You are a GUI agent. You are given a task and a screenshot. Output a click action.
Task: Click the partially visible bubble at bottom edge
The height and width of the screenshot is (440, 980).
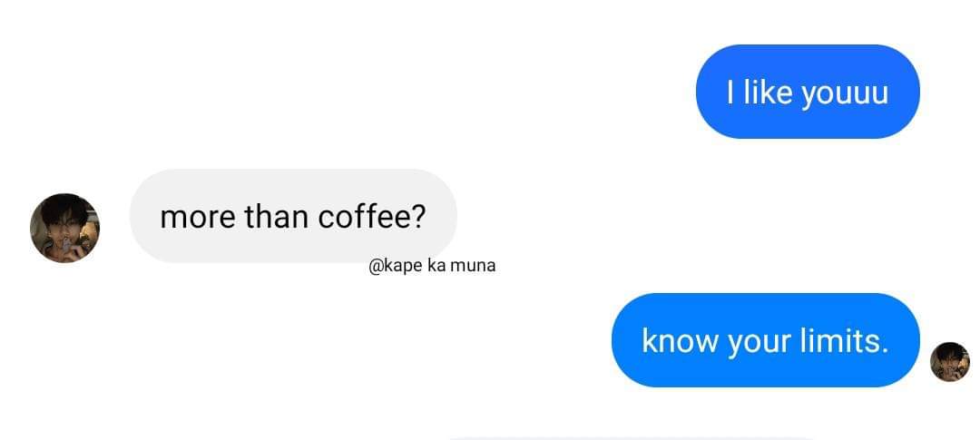(x=632, y=438)
